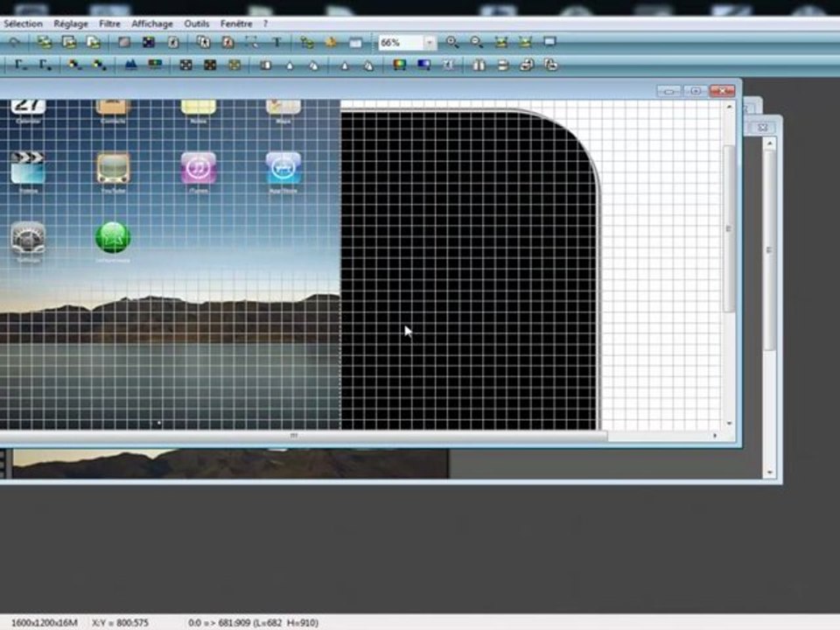
Task: Click the second dark square arrows icon
Action: [x=210, y=65]
